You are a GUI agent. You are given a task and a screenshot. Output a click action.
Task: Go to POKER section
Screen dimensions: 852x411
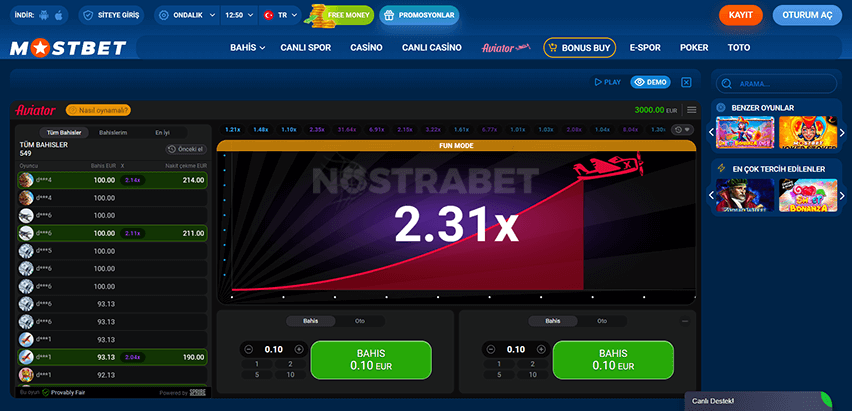[694, 48]
